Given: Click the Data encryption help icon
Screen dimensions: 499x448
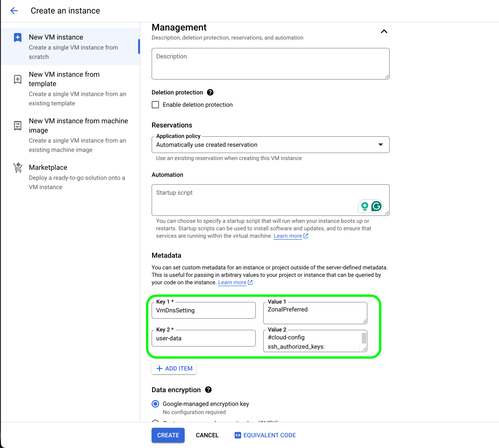Looking at the screenshot, I should coord(209,390).
